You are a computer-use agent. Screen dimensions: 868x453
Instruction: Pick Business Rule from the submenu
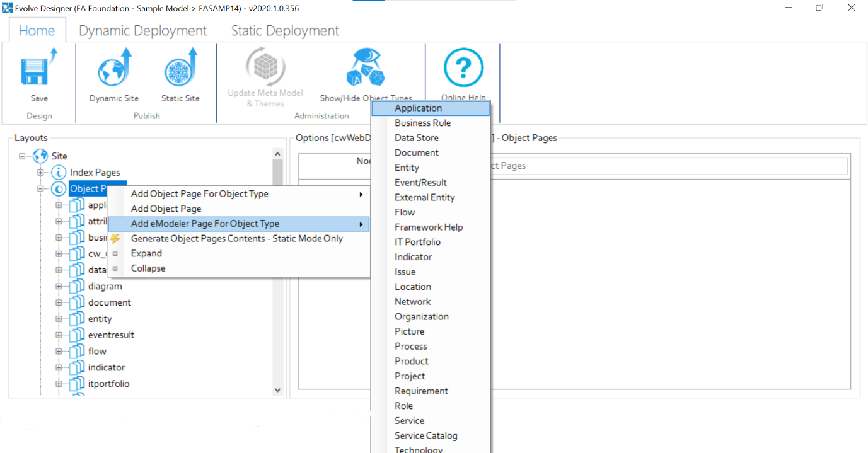point(422,123)
